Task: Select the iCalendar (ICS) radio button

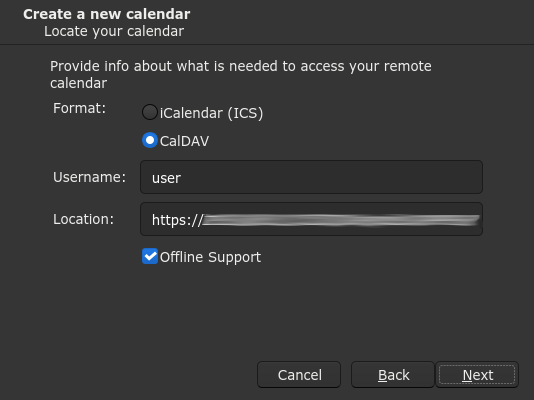Action: click(x=150, y=112)
